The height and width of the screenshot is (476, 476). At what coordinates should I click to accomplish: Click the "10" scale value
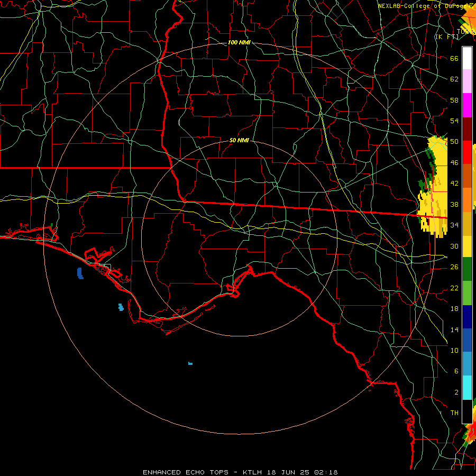454,351
